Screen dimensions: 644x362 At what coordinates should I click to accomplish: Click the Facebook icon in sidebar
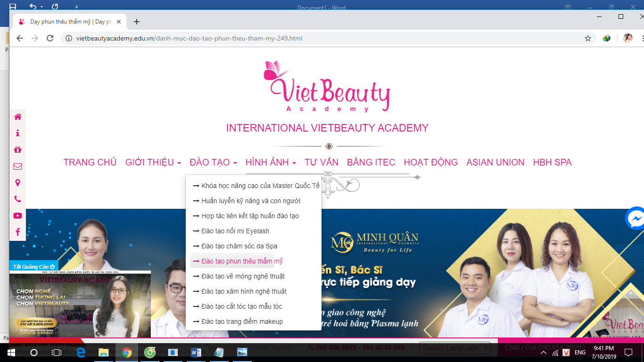click(x=17, y=232)
